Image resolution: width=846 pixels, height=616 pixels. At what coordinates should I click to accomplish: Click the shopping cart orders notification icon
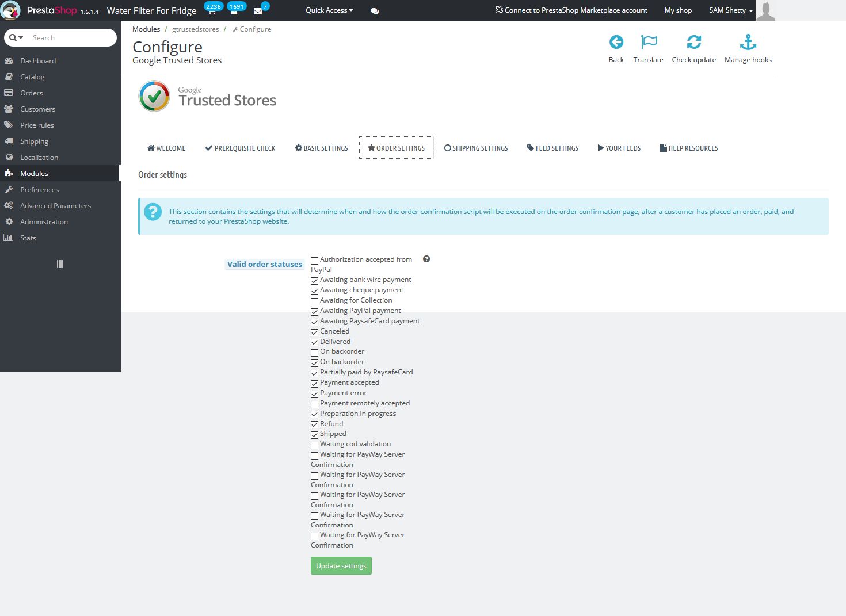pos(212,11)
